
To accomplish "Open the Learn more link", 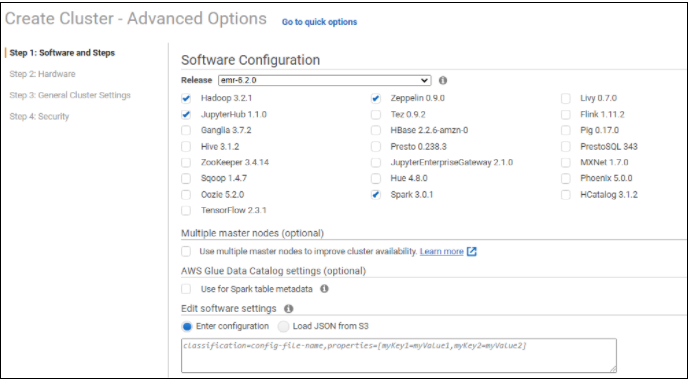I will click(442, 251).
